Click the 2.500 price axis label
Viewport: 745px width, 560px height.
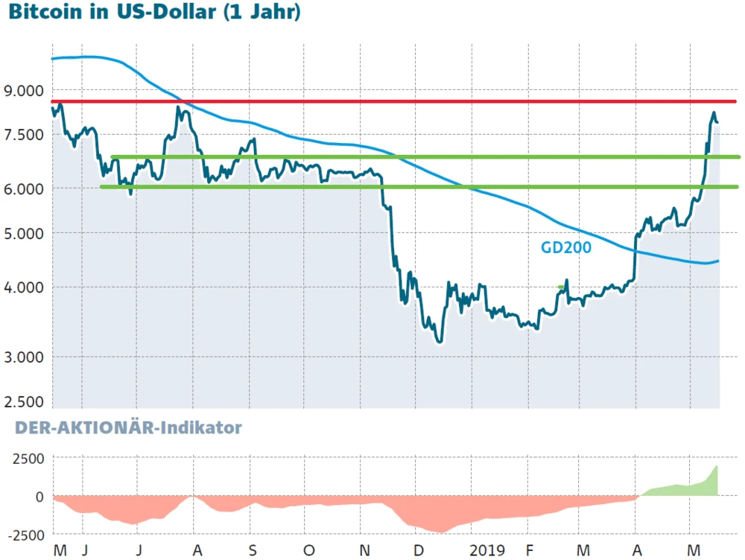point(25,402)
